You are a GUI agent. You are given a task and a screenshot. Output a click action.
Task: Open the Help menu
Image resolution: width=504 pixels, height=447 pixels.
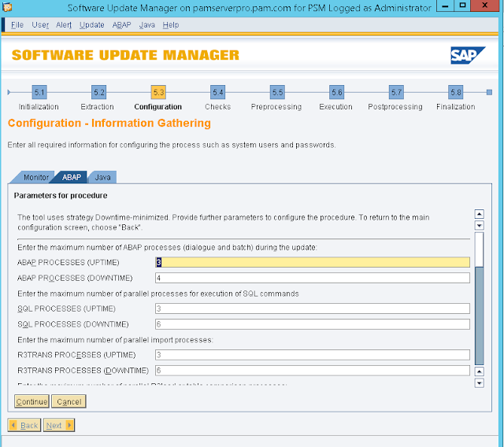(x=171, y=25)
